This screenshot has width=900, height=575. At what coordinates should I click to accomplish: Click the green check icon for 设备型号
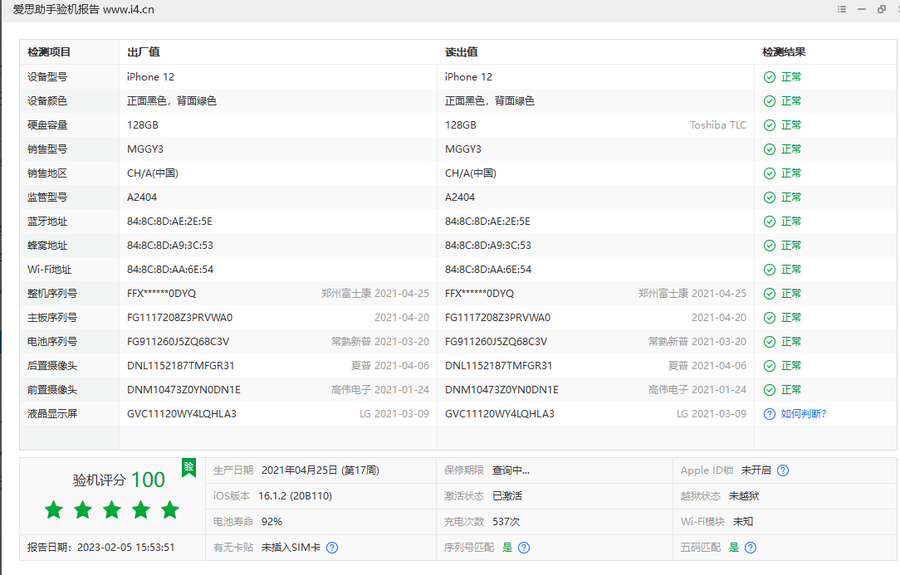point(769,77)
